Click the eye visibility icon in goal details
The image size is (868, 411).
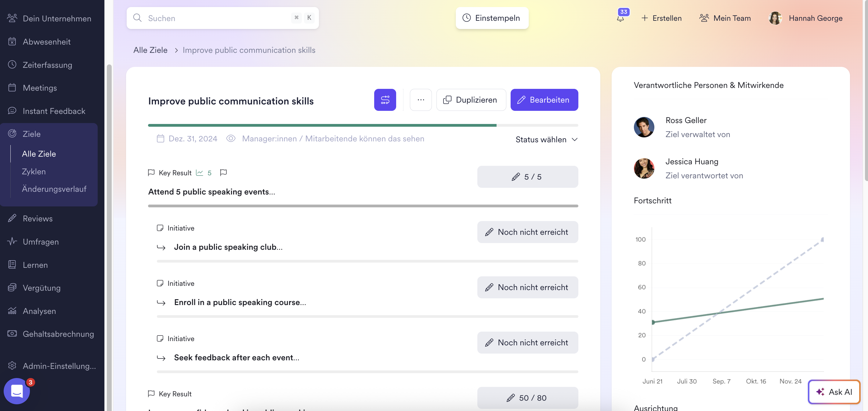tap(231, 139)
